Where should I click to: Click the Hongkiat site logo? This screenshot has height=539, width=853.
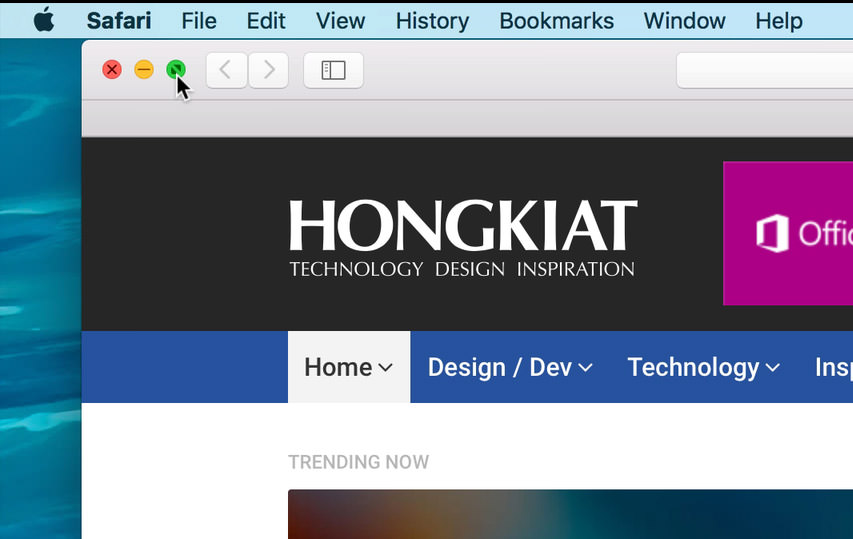click(x=463, y=238)
